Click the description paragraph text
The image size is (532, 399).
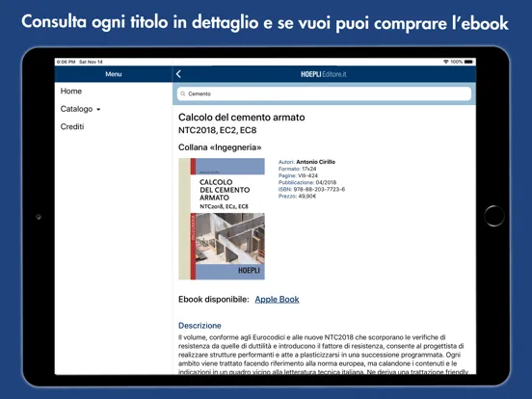click(323, 355)
